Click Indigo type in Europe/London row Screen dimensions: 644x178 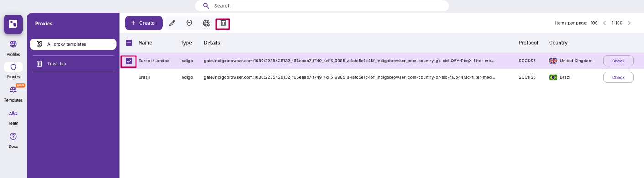(x=186, y=61)
